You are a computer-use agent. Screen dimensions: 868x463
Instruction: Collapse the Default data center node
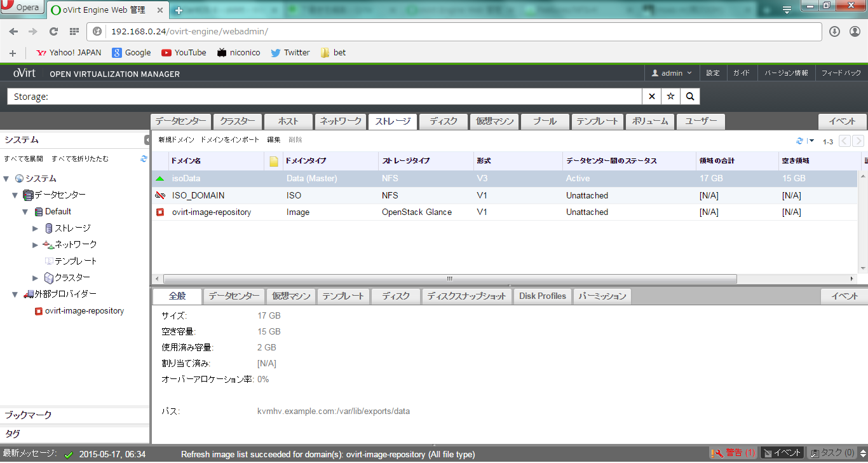[25, 212]
